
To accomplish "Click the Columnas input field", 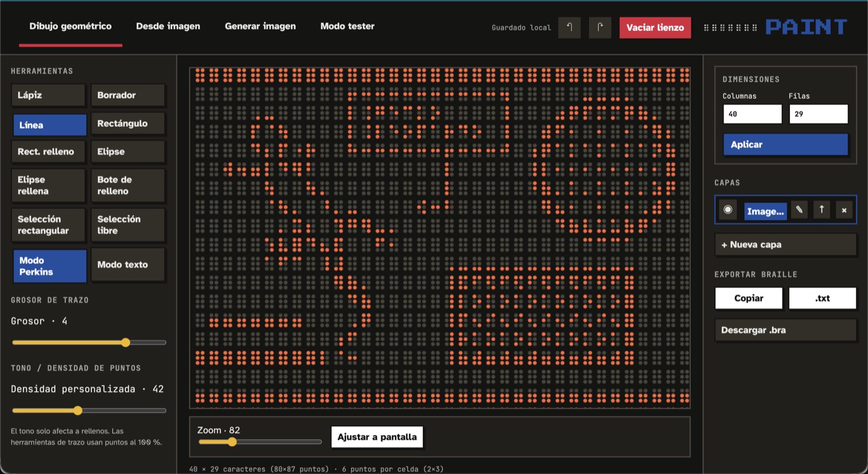I will (x=753, y=114).
